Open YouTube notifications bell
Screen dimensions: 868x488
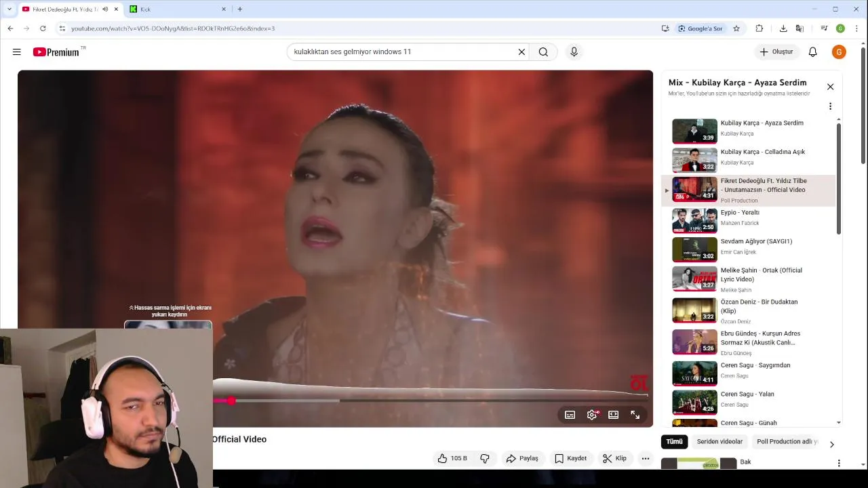pos(812,52)
